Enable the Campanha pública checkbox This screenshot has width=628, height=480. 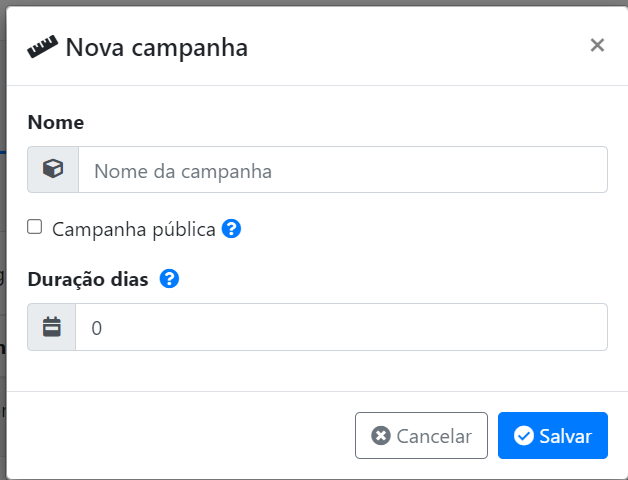(34, 227)
